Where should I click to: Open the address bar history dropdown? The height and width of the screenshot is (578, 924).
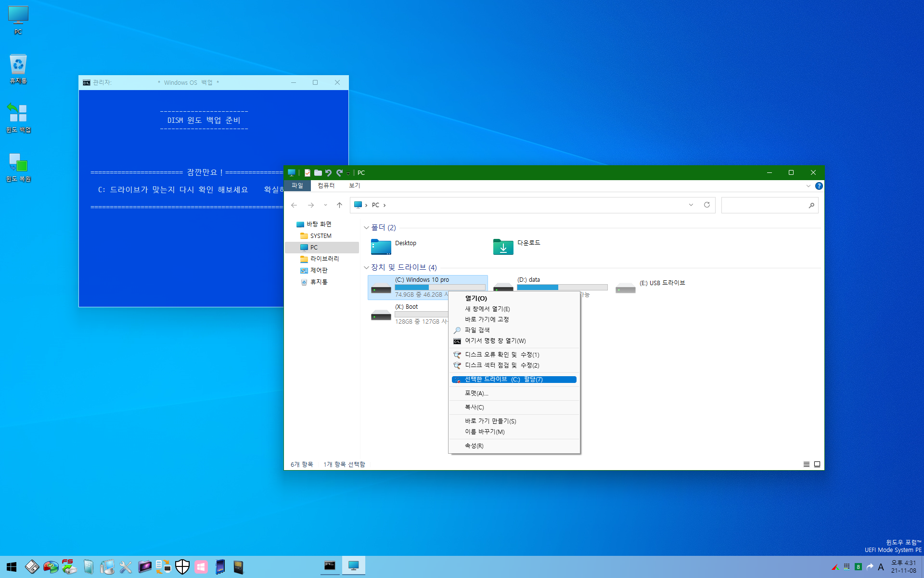[x=691, y=205]
